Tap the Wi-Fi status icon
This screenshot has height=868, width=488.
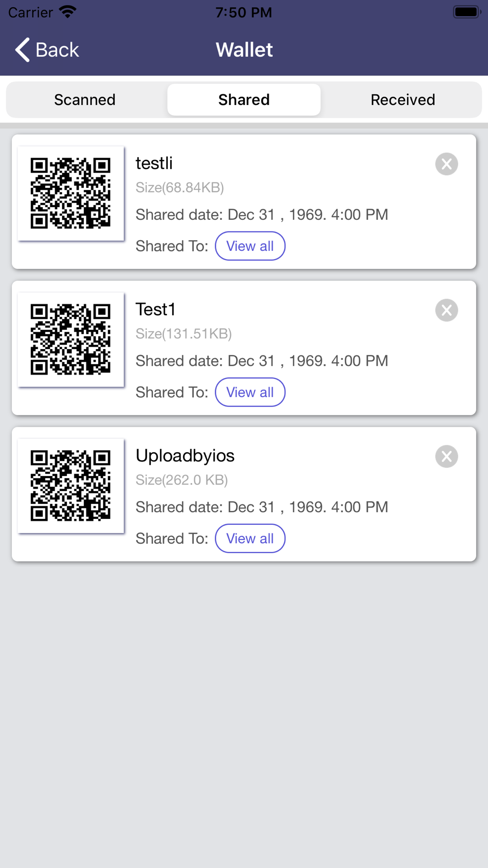pos(68,12)
